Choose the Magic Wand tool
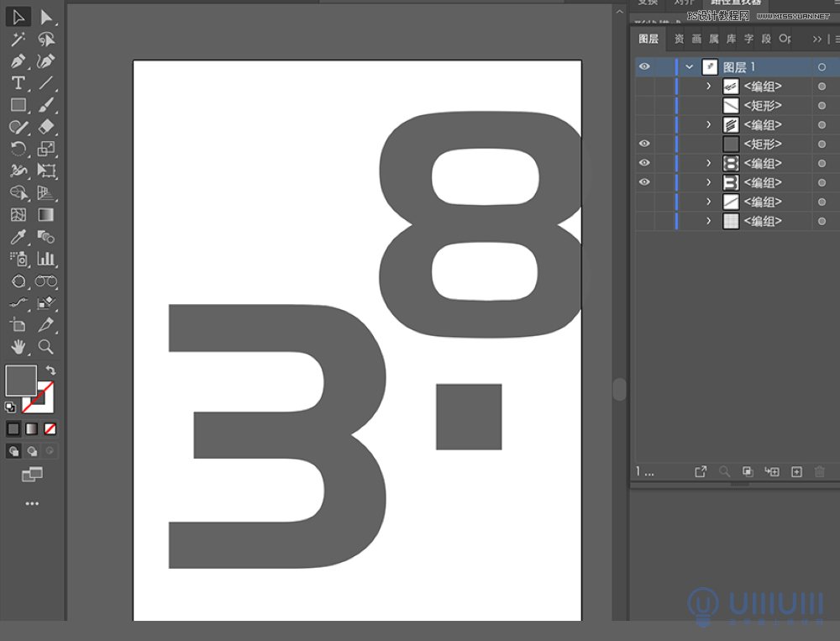 [x=18, y=39]
